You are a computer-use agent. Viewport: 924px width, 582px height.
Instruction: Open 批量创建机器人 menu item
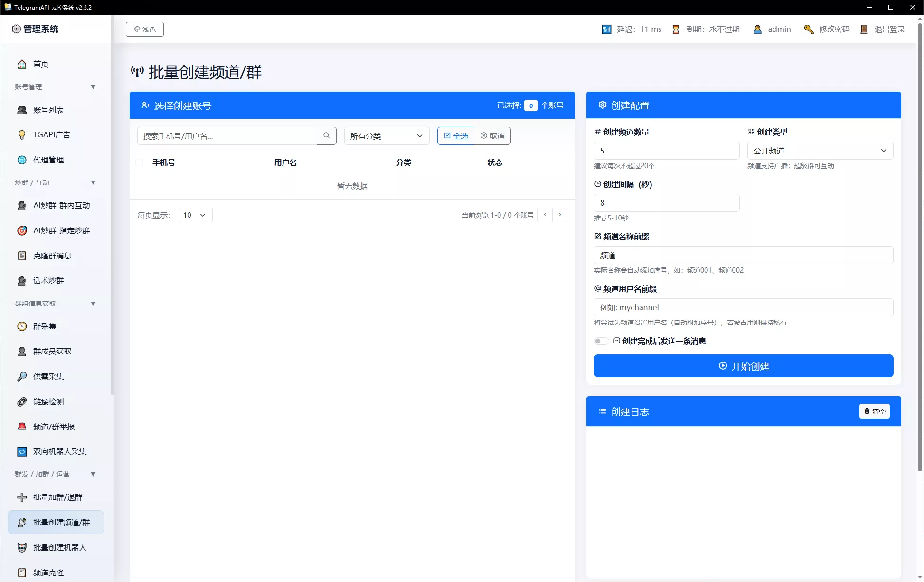(x=56, y=548)
